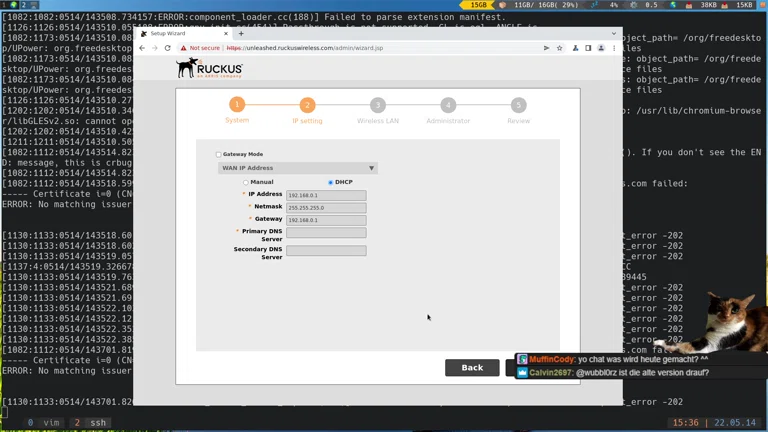Click the browser back arrow icon
The width and height of the screenshot is (768, 432).
pos(142,48)
